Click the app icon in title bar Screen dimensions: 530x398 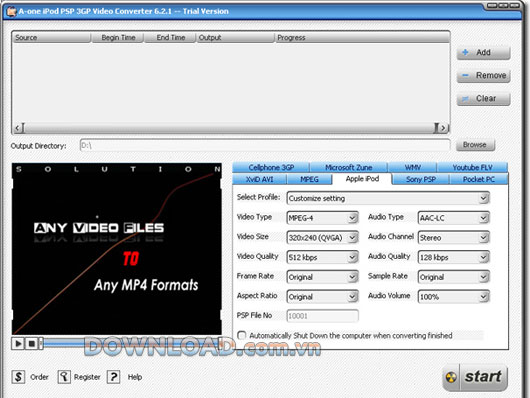coord(11,11)
